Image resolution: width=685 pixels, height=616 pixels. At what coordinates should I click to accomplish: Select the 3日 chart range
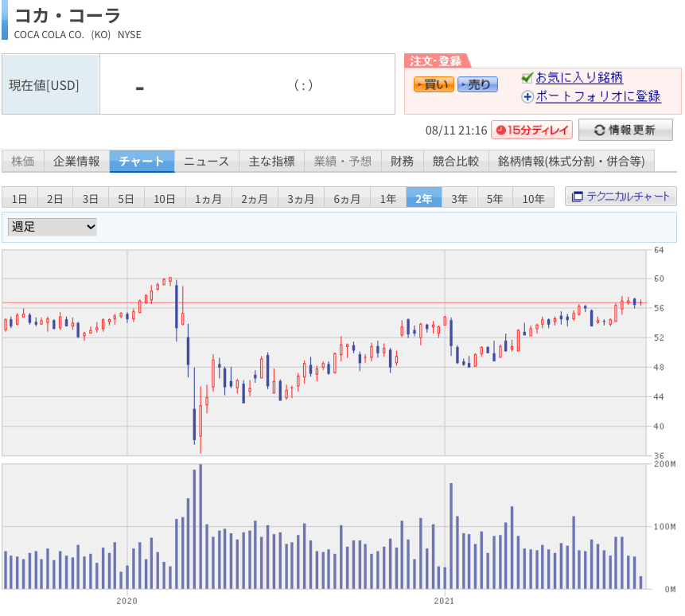tap(91, 199)
